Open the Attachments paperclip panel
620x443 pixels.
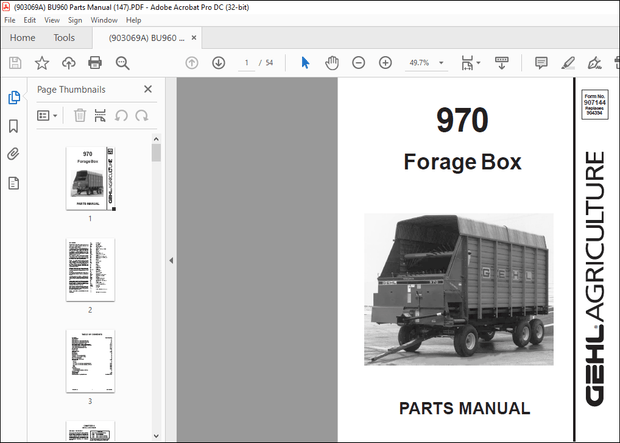tap(14, 154)
